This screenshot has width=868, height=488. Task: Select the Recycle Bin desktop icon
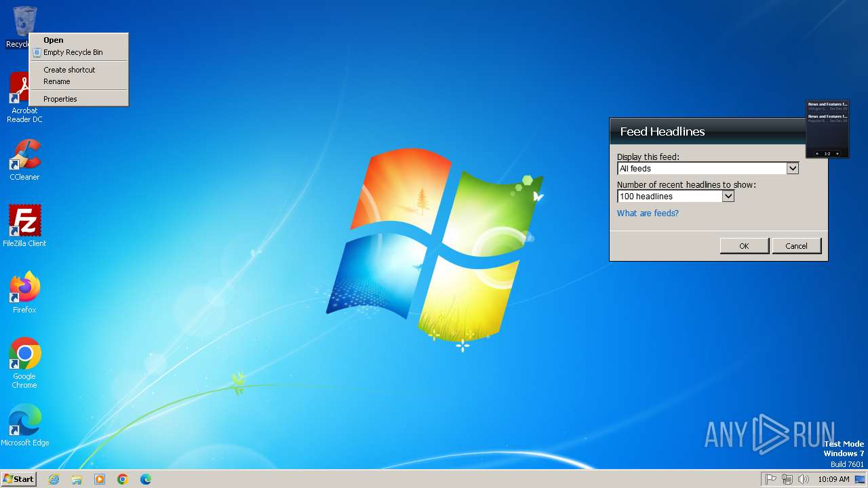click(20, 27)
